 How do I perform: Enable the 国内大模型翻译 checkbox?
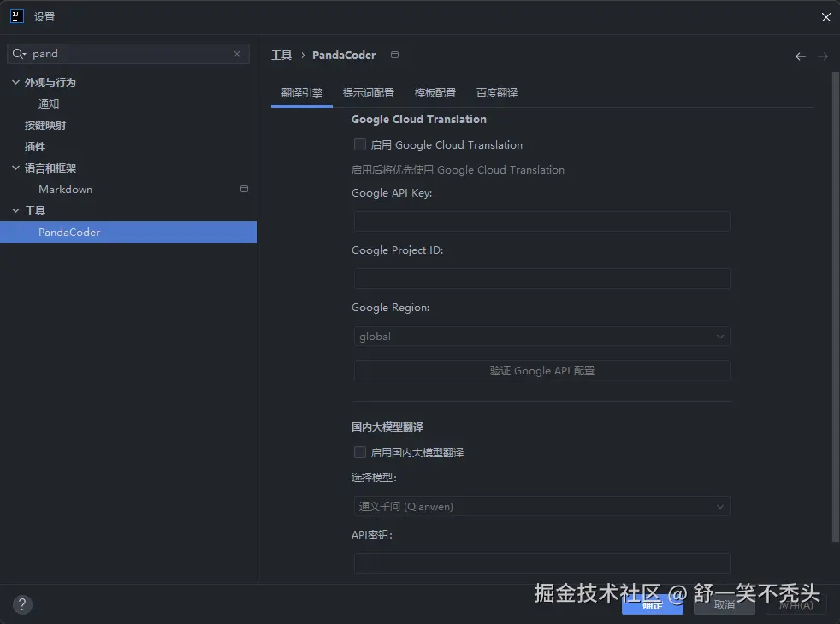[x=360, y=452]
